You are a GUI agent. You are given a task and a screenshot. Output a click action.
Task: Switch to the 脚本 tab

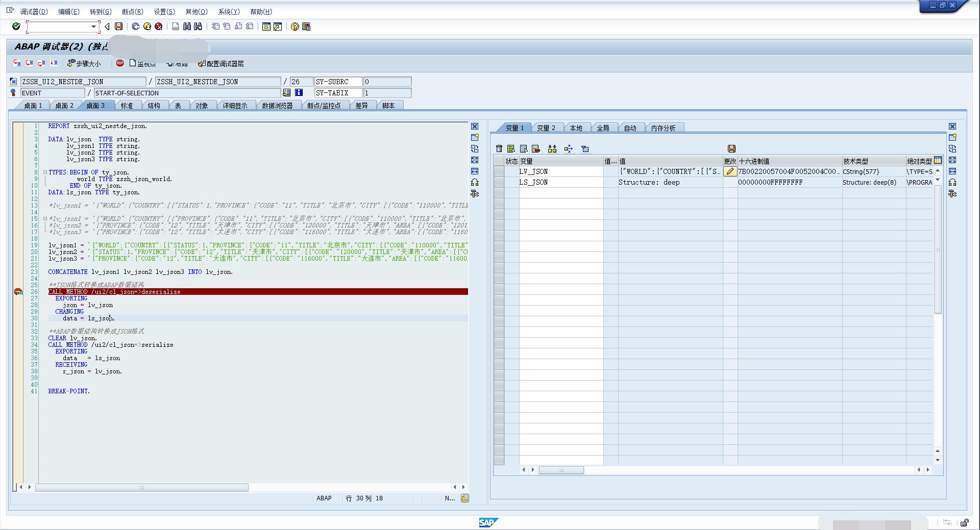tap(388, 106)
